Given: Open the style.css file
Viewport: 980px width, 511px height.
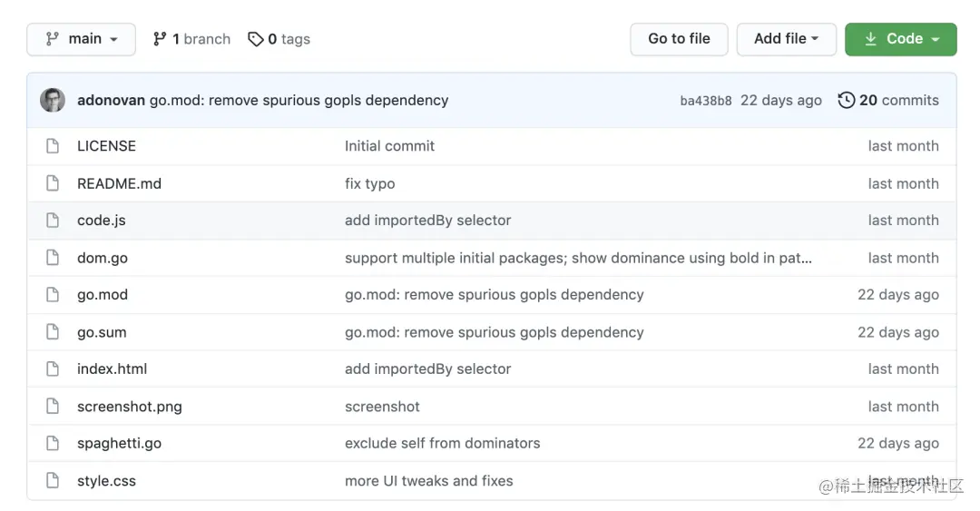Looking at the screenshot, I should coord(106,481).
